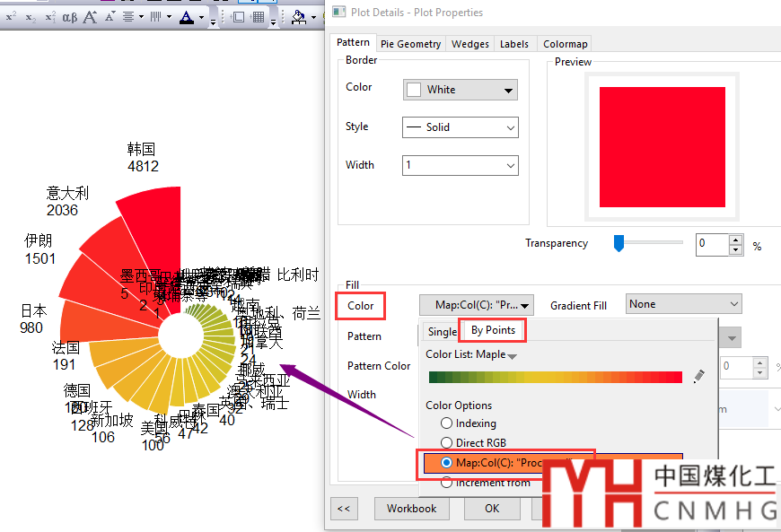Open the Wedges tab

[x=470, y=44]
